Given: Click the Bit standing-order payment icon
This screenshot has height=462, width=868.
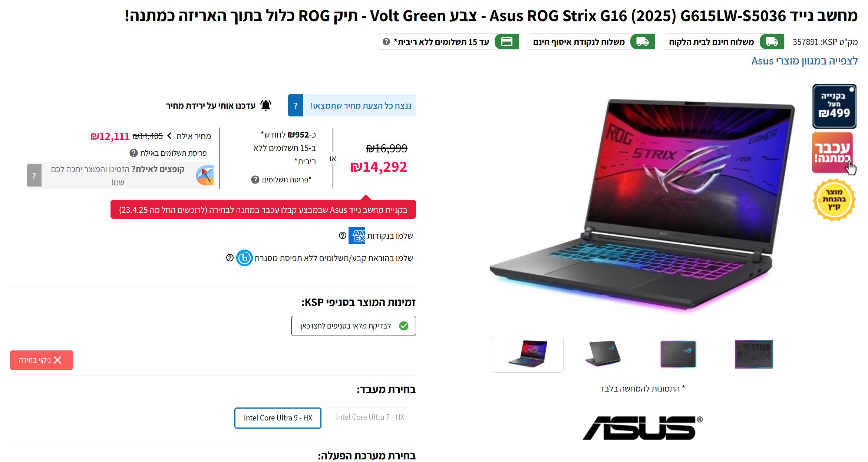Looking at the screenshot, I should click(x=244, y=258).
